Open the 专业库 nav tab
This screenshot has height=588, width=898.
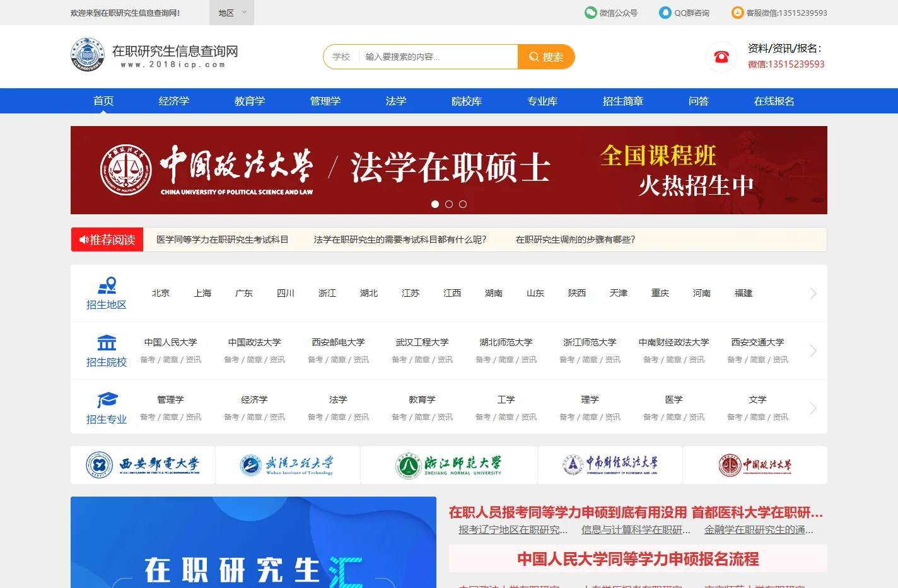(542, 101)
